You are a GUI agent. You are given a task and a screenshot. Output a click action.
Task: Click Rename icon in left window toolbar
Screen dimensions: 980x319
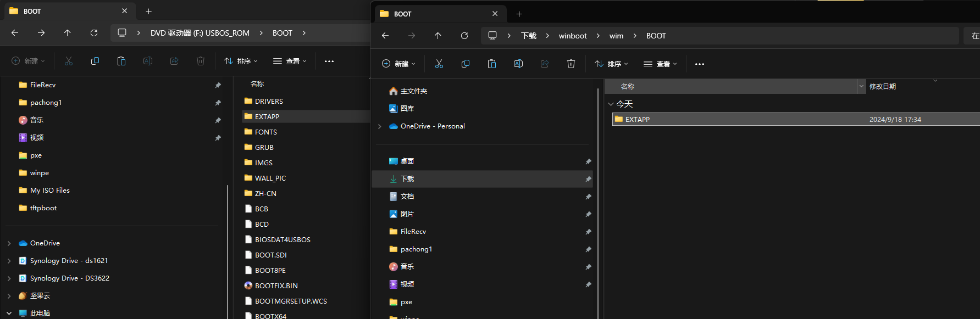coord(148,61)
